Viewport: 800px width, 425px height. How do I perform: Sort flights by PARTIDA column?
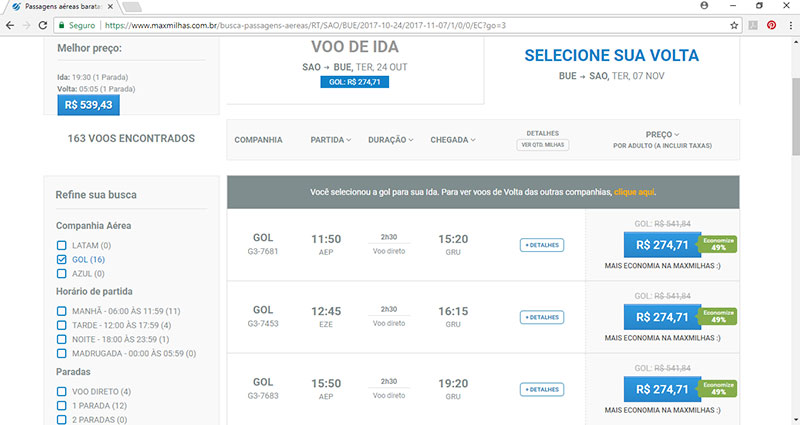tap(331, 140)
